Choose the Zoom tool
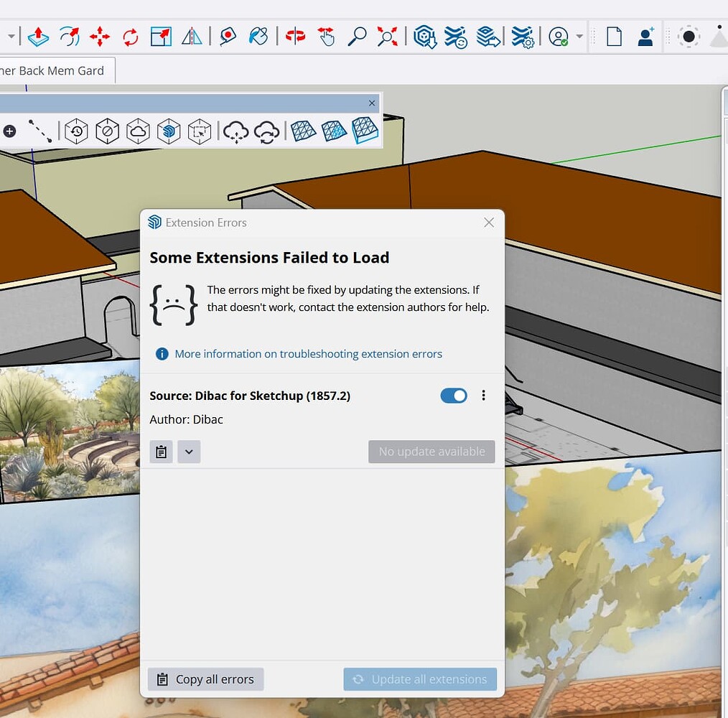 tap(358, 37)
